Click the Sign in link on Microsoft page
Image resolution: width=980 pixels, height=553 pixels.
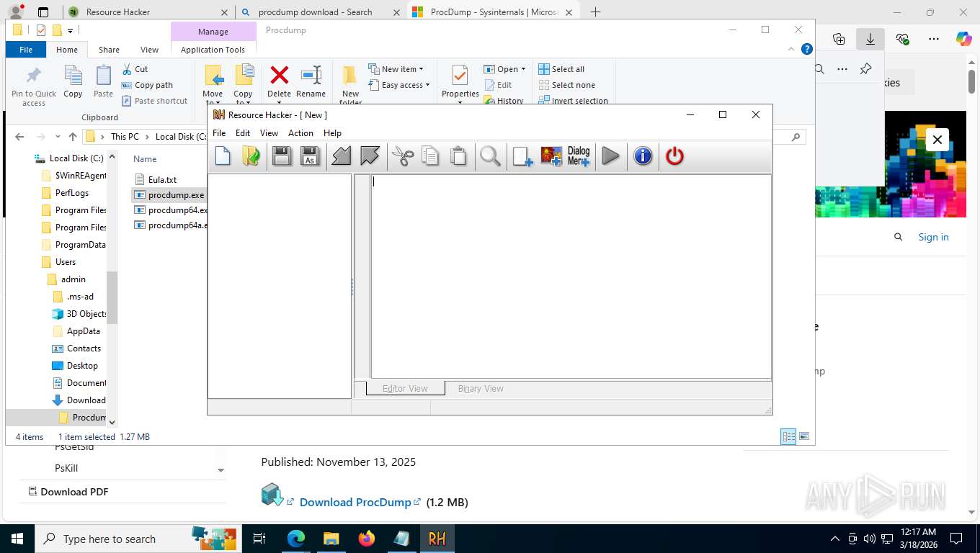point(933,237)
